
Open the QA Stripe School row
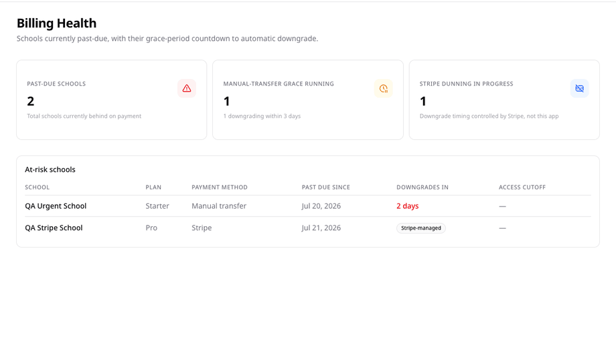coord(307,227)
